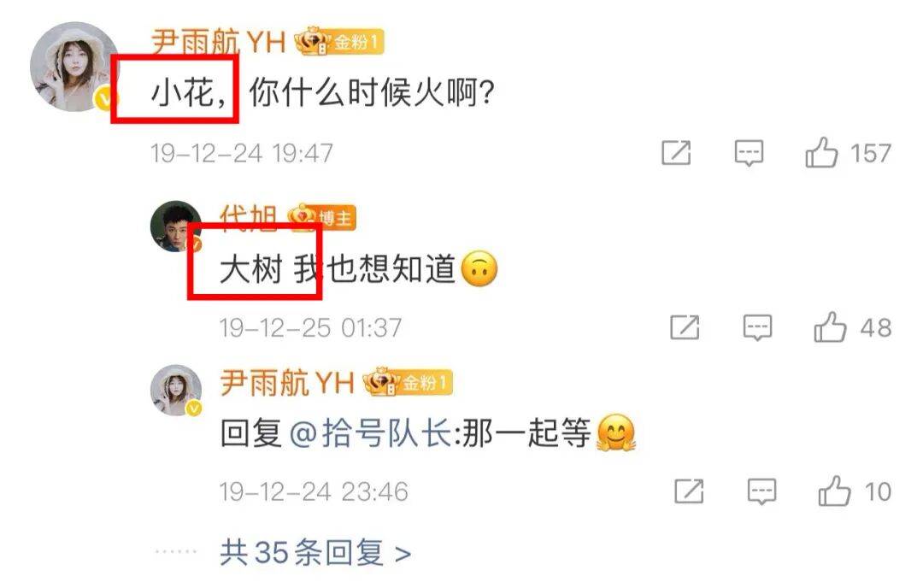
Task: Like 代旭's reply with 48 likes
Action: 830,327
